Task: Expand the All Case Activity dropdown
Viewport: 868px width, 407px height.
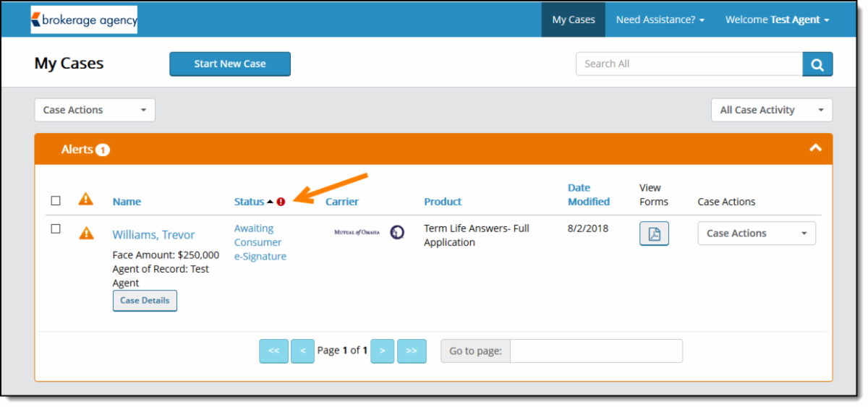Action: pos(771,110)
